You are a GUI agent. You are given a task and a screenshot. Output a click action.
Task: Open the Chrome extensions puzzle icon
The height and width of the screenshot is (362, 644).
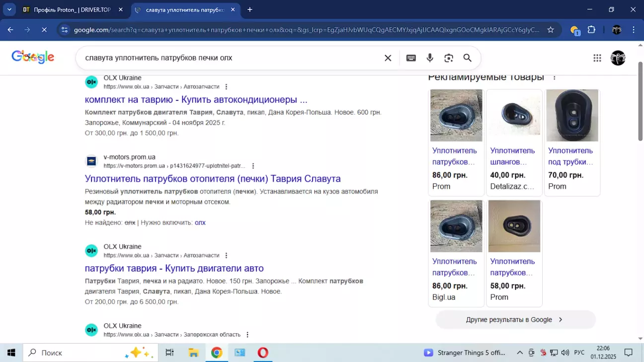pyautogui.click(x=591, y=30)
